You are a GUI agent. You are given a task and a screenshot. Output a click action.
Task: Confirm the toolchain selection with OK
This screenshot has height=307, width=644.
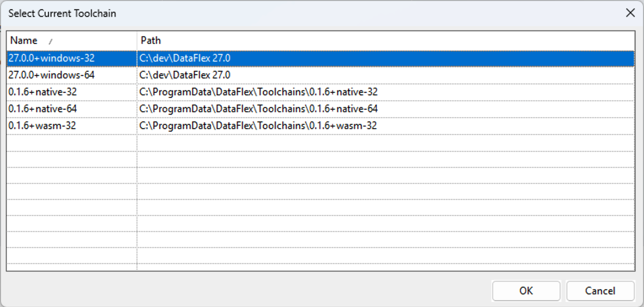pyautogui.click(x=526, y=291)
